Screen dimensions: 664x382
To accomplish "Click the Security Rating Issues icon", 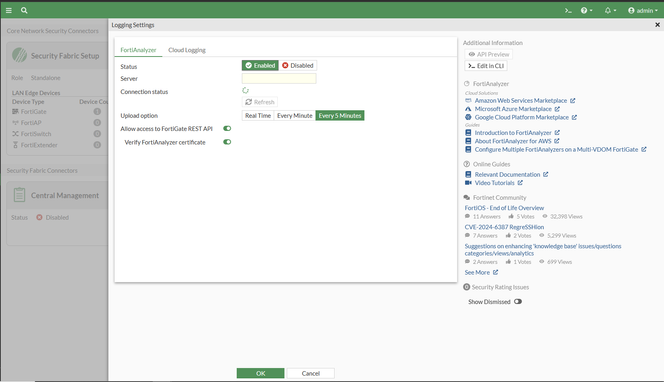I will [466, 287].
